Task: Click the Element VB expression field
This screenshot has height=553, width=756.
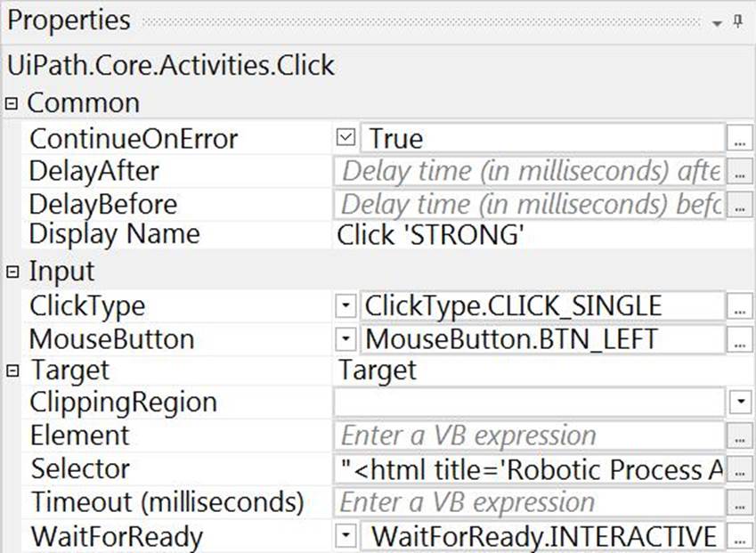Action: pyautogui.click(x=530, y=436)
